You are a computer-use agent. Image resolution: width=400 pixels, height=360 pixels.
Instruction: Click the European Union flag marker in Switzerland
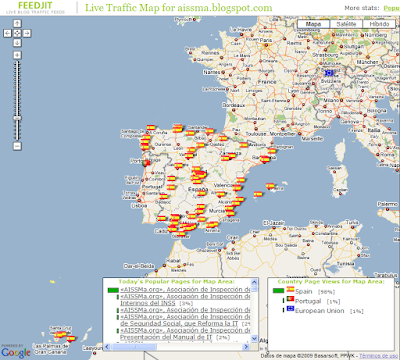click(x=329, y=73)
